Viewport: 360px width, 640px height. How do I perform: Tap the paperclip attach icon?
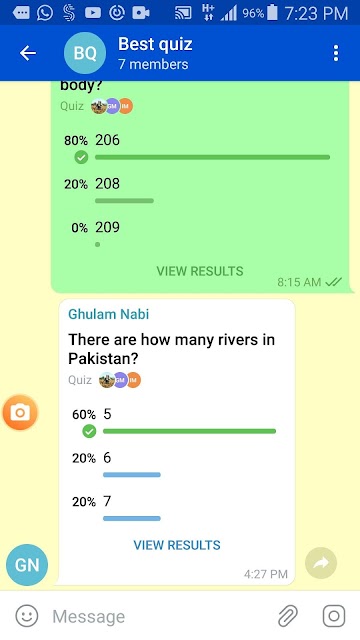(x=288, y=616)
